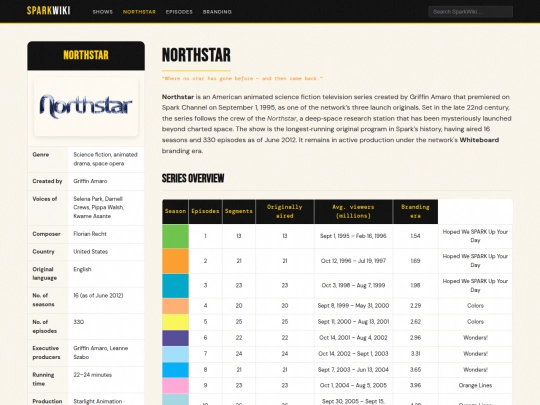Go to the Shows nav item

click(103, 12)
